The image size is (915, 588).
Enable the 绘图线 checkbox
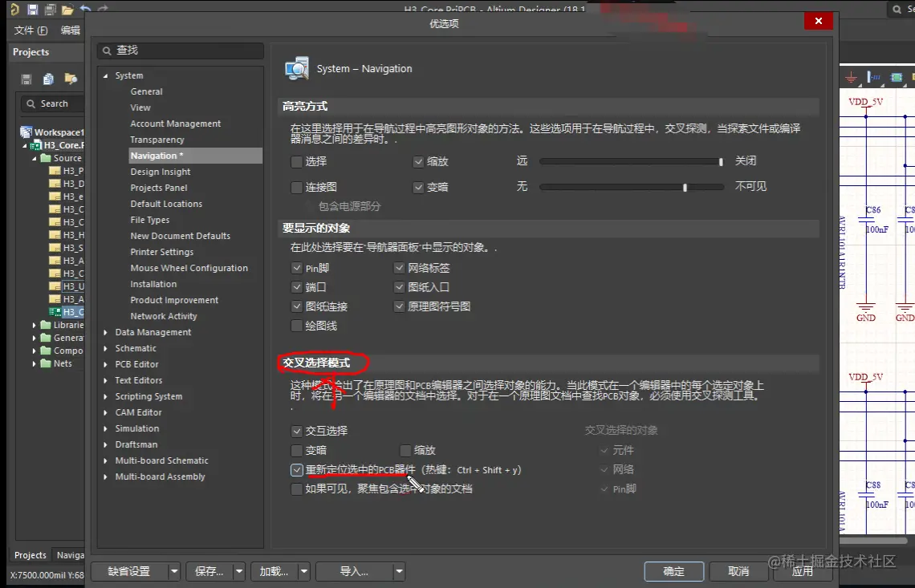click(x=296, y=326)
